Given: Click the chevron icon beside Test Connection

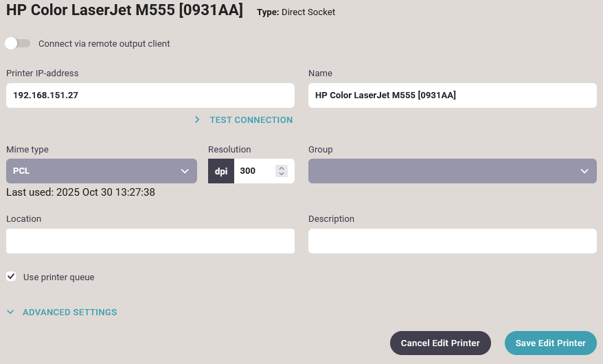Looking at the screenshot, I should pos(197,120).
